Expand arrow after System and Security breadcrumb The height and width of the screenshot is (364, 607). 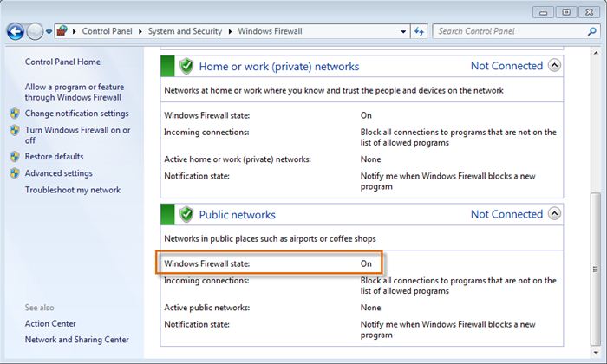[230, 31]
